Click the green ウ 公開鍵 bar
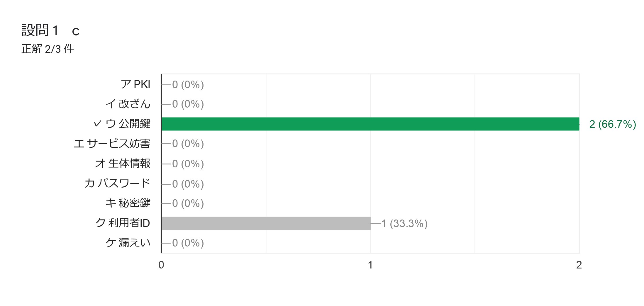The image size is (644, 306). [370, 124]
